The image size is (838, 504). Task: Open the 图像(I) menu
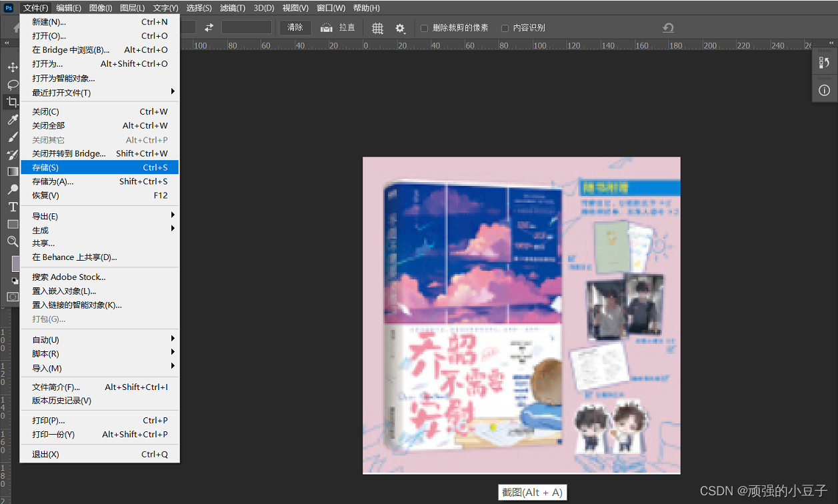pyautogui.click(x=101, y=8)
